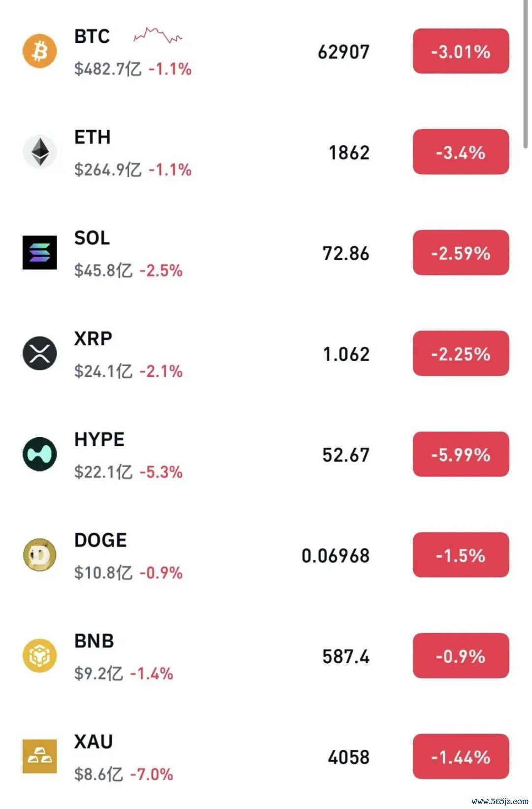Select the BTC price 62907
Image resolution: width=532 pixels, height=809 pixels.
coord(343,52)
